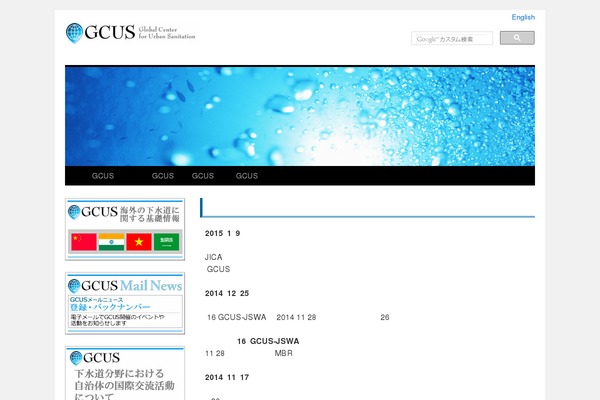Click the Saudi Arabia flag icon
This screenshot has height=400, width=600.
tap(166, 242)
